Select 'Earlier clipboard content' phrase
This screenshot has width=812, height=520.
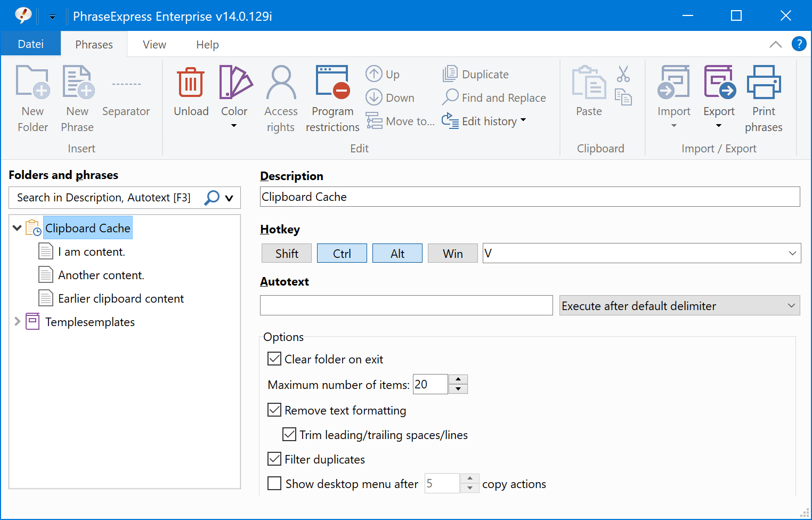(121, 298)
